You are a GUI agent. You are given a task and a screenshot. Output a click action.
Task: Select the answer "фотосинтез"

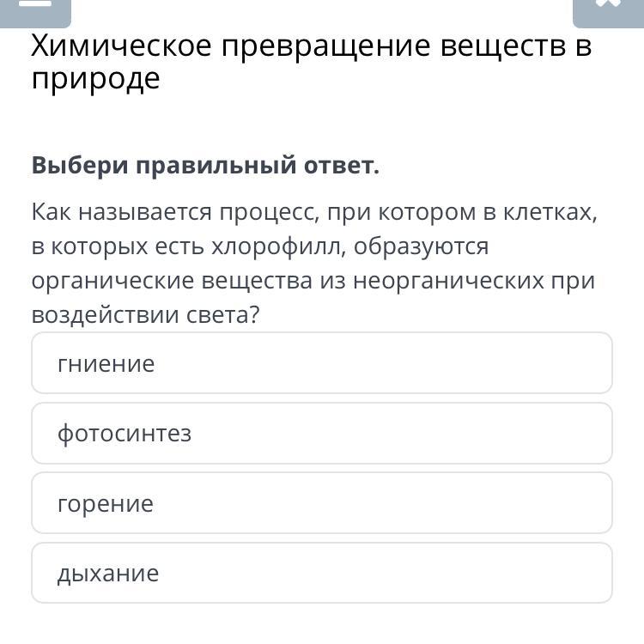pos(322,434)
